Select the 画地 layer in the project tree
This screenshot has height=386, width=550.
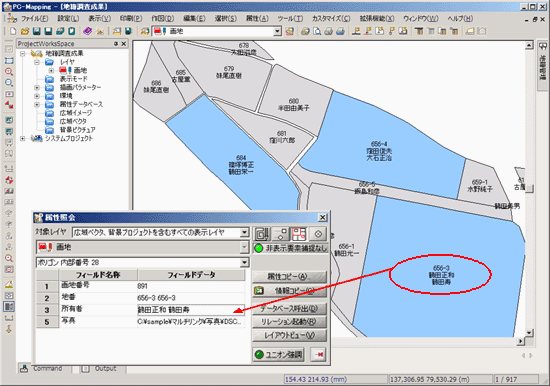click(x=80, y=70)
